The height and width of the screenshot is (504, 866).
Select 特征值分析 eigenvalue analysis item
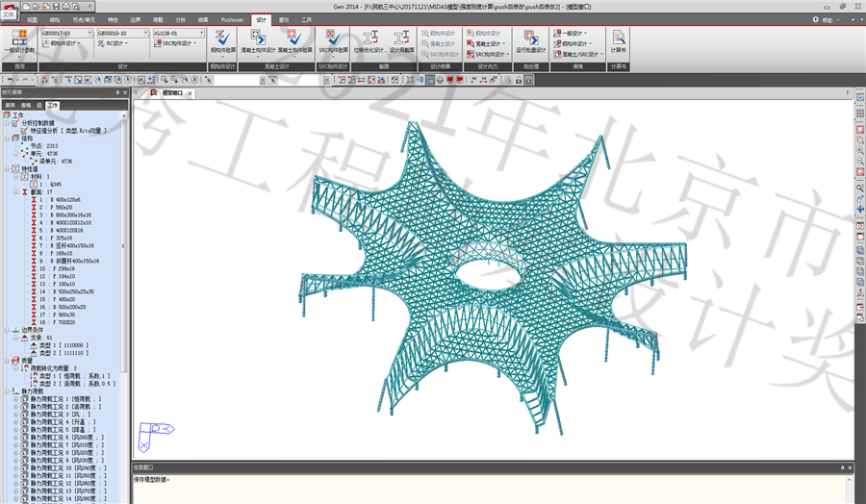(64, 130)
